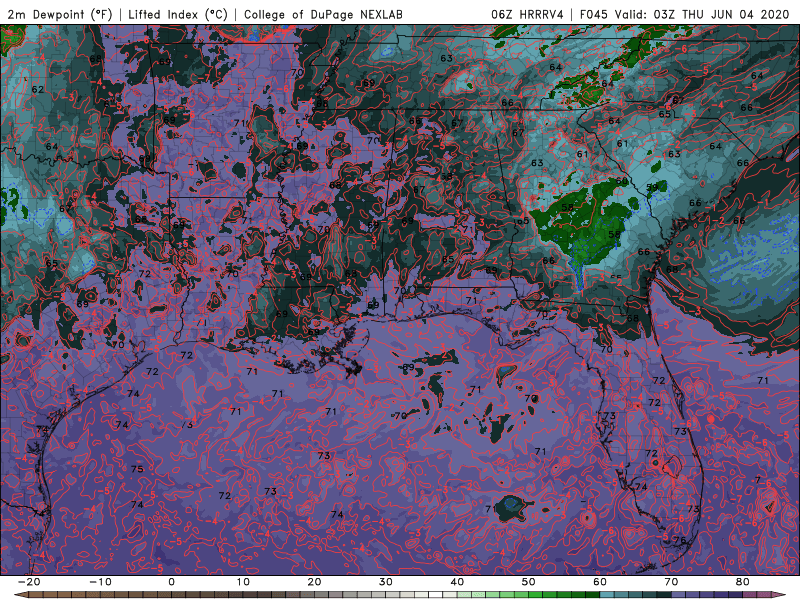Select the '0' tick label on color bar
This screenshot has height=600, width=800.
(x=171, y=582)
